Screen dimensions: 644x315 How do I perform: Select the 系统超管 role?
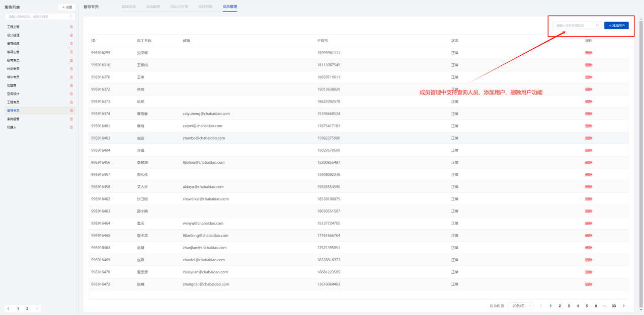(x=13, y=119)
